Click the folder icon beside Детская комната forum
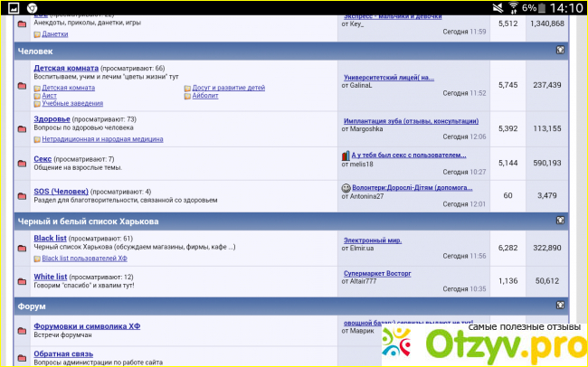Viewport: 588px width, 367px height. pos(22,85)
